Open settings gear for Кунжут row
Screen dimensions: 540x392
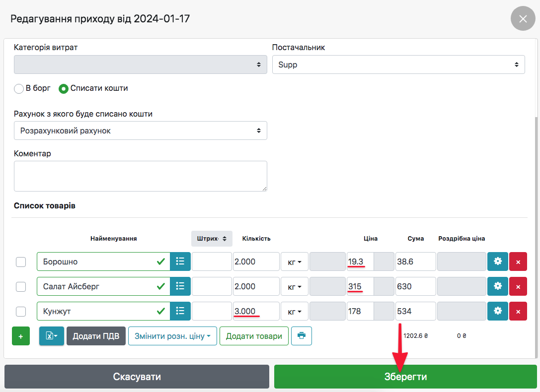coord(497,312)
